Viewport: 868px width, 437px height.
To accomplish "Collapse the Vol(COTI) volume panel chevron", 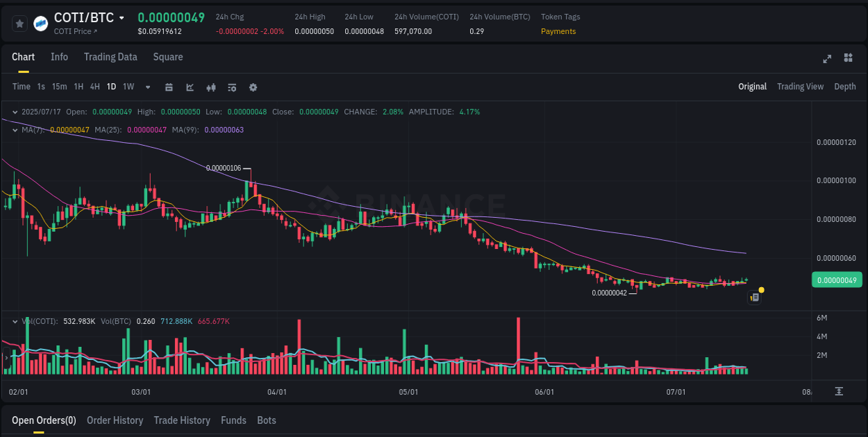I will coord(15,321).
